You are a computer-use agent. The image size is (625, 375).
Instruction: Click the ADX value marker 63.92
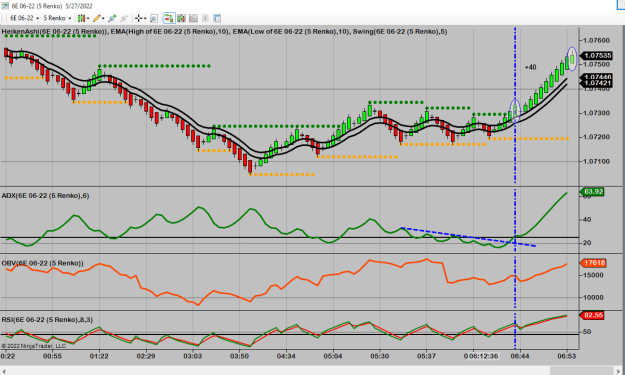coord(592,192)
